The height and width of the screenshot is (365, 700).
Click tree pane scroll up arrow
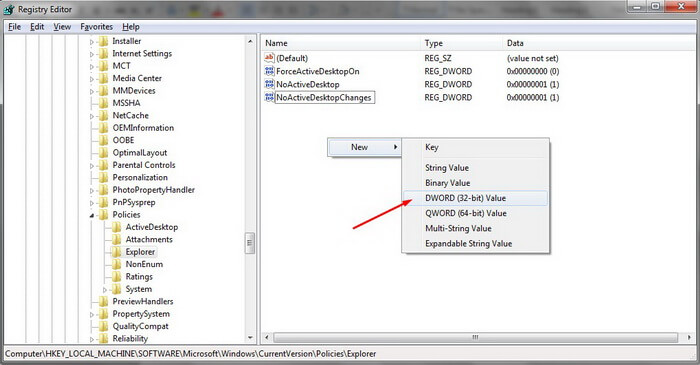tap(250, 41)
